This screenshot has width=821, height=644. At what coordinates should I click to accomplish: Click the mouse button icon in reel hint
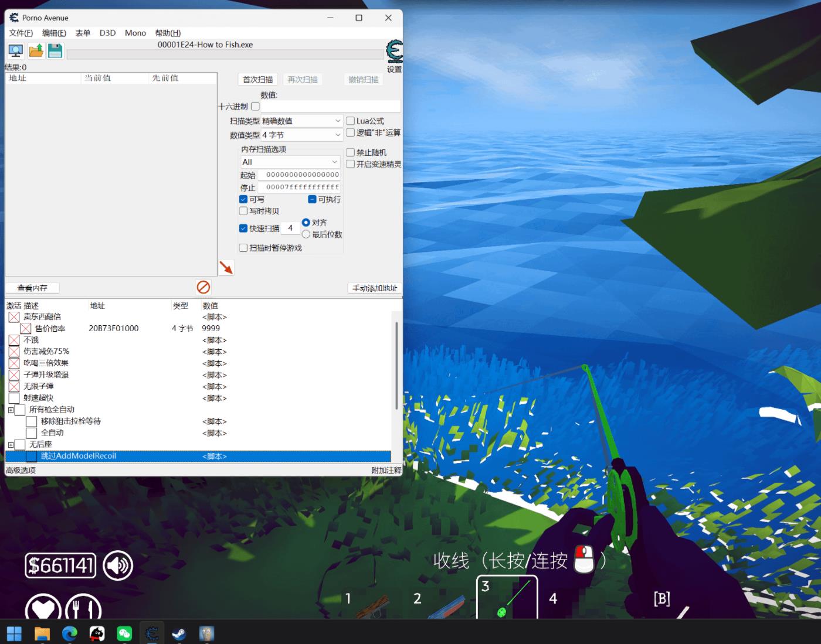[x=584, y=559]
